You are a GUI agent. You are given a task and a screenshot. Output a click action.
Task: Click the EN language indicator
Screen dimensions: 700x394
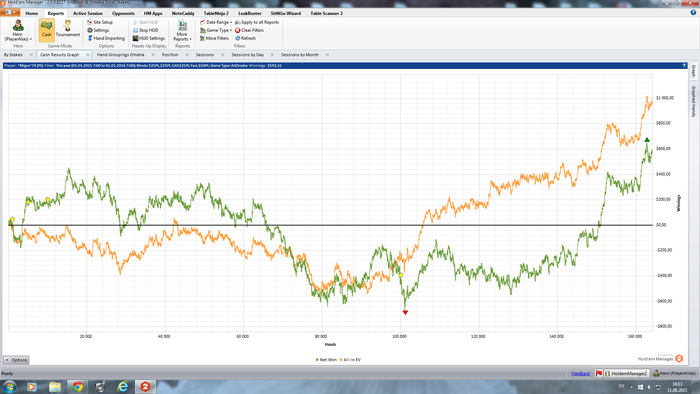pyautogui.click(x=621, y=386)
